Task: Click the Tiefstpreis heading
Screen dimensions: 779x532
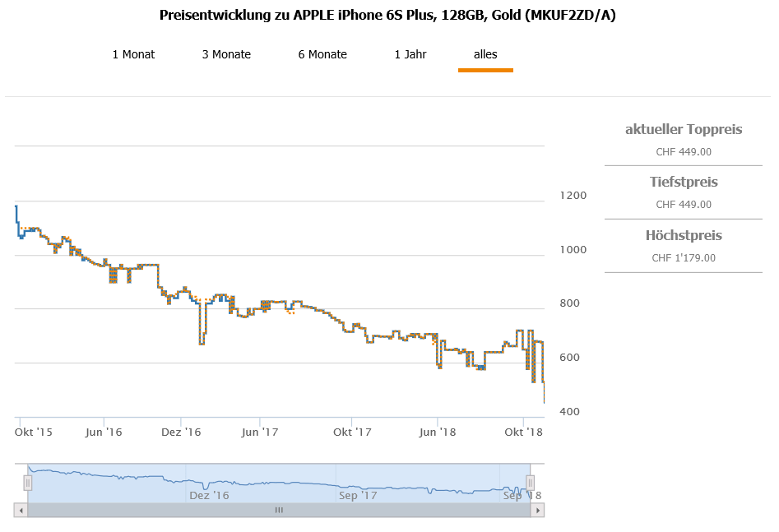Action: point(684,182)
